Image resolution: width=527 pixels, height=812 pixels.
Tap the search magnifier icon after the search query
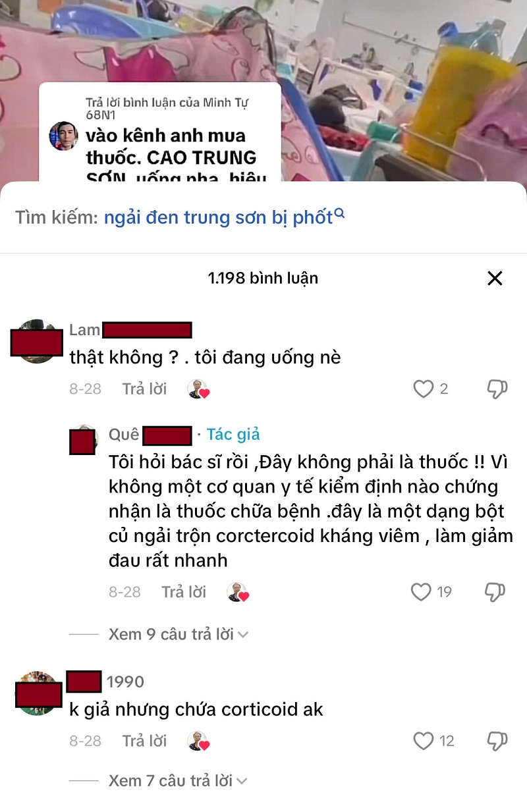tap(340, 214)
